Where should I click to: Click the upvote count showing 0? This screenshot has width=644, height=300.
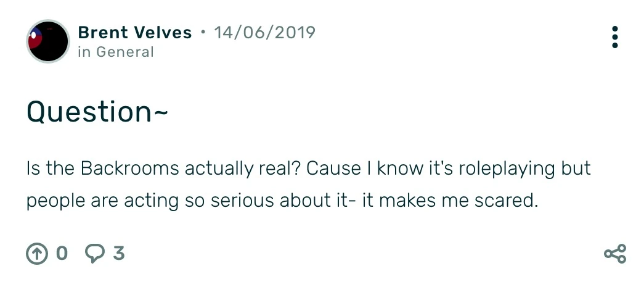coord(62,253)
